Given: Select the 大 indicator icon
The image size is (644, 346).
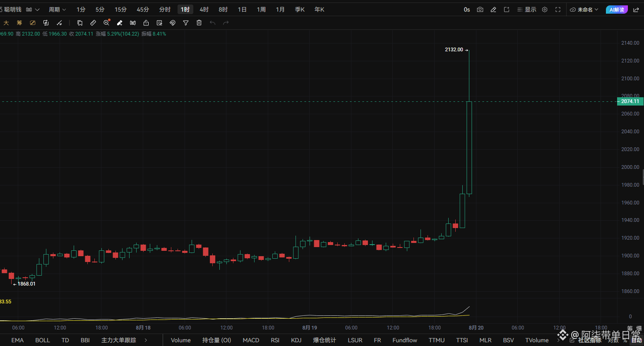Looking at the screenshot, I should tap(6, 23).
